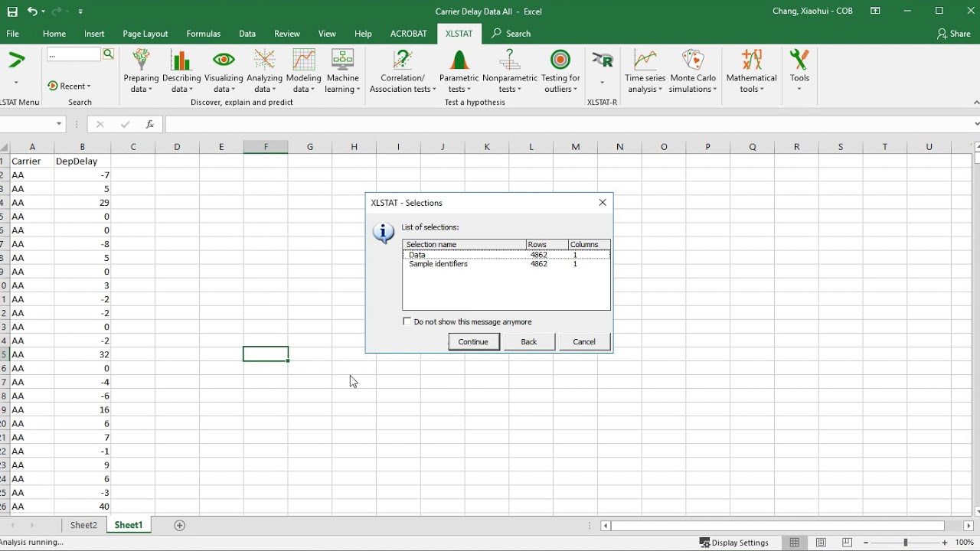Close the XLSTAT Selections dialog

point(603,202)
